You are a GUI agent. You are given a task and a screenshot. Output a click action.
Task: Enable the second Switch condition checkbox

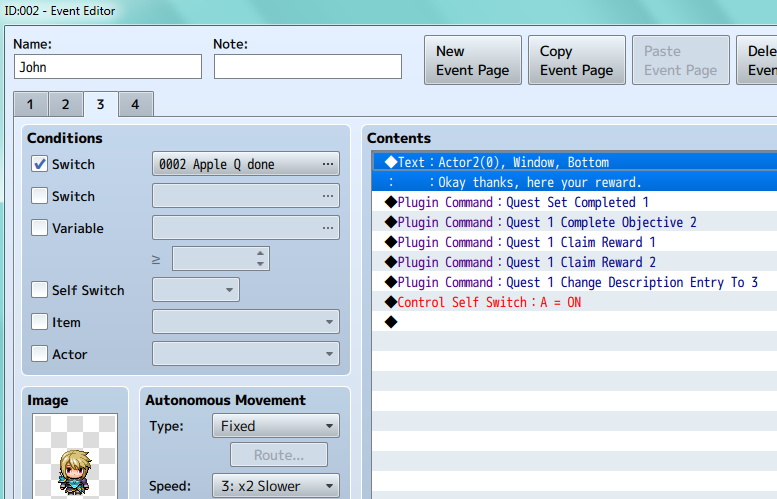pyautogui.click(x=39, y=196)
